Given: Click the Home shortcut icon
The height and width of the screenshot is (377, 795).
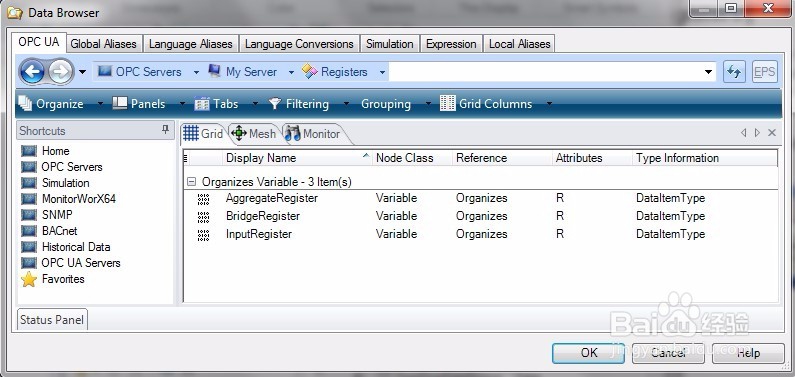Looking at the screenshot, I should pyautogui.click(x=29, y=151).
